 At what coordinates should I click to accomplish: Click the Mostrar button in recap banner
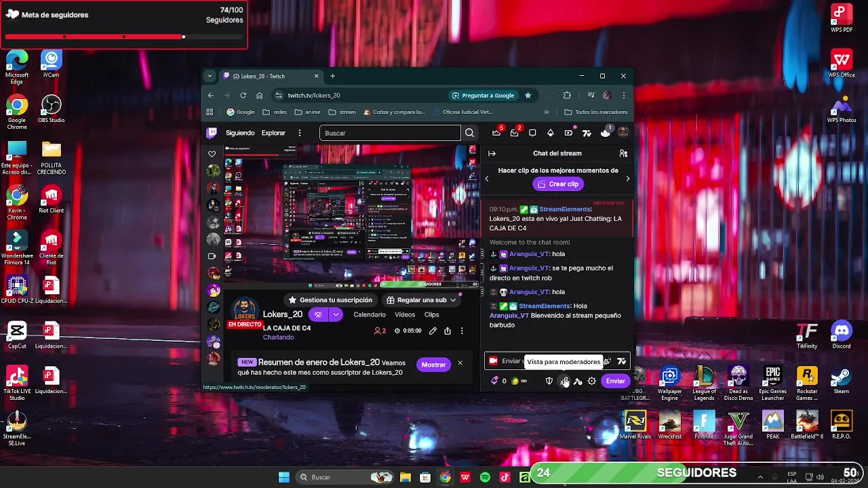(x=433, y=365)
